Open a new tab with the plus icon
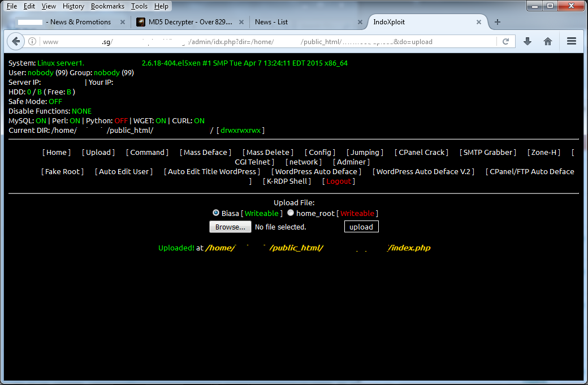The height and width of the screenshot is (385, 588). click(497, 21)
